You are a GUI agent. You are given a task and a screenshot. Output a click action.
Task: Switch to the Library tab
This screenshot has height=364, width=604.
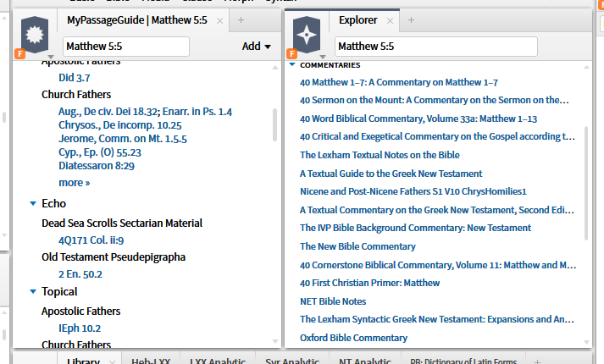pos(83,361)
